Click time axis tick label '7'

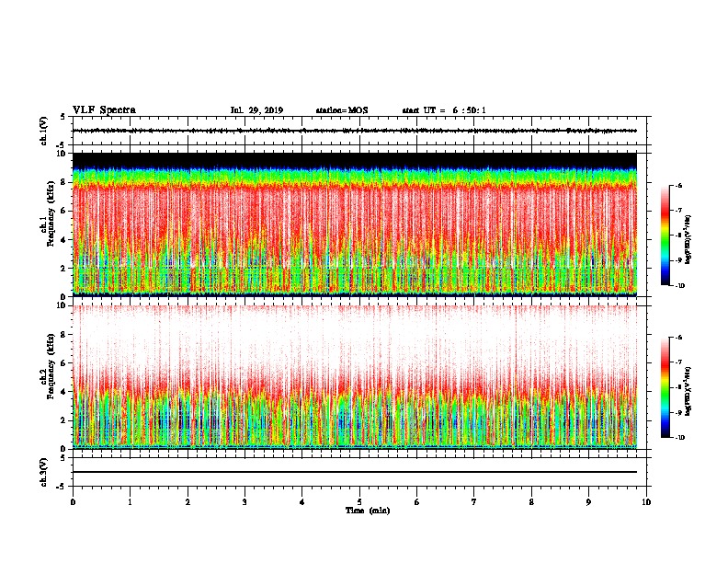pyautogui.click(x=474, y=501)
